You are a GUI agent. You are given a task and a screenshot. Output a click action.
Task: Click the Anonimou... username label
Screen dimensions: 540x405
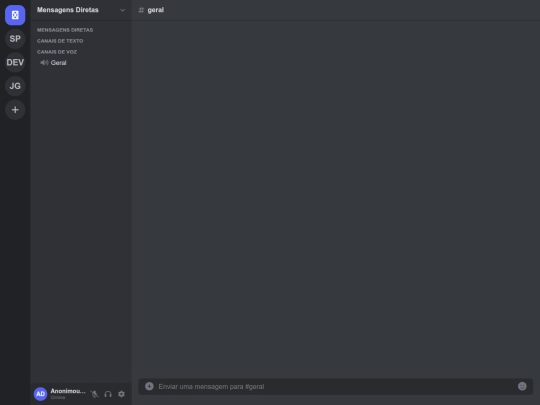[68, 391]
